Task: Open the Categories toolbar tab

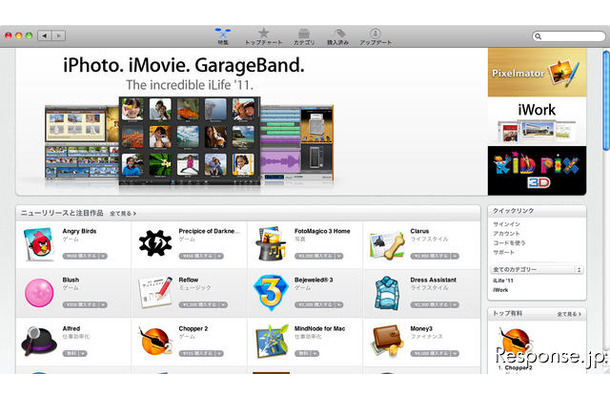Action: click(304, 37)
